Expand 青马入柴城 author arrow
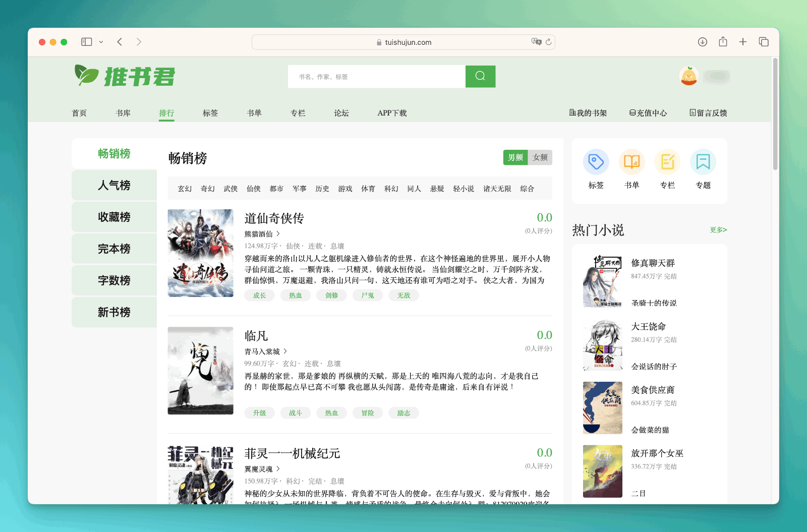Image resolution: width=807 pixels, height=532 pixels. [285, 351]
